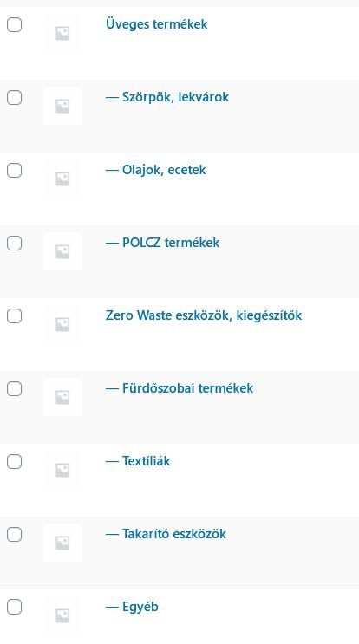Mark the Zero Waste eszközök checkbox

[15, 316]
